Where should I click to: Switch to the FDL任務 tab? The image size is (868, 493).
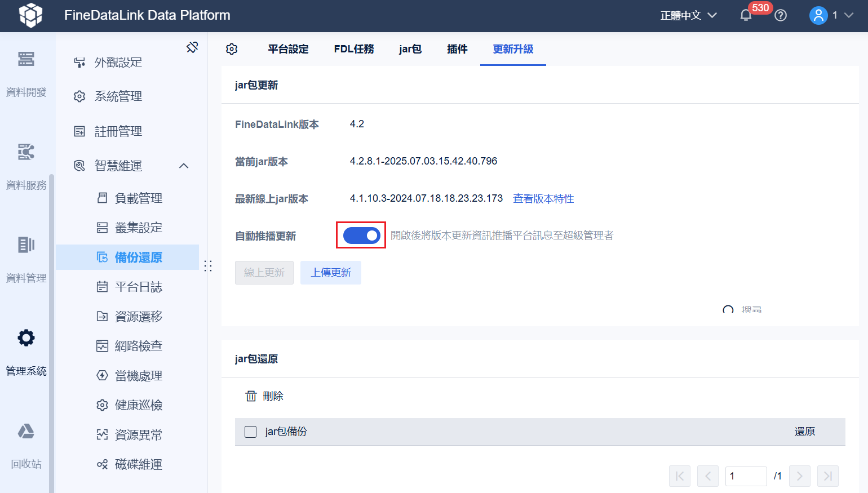354,49
